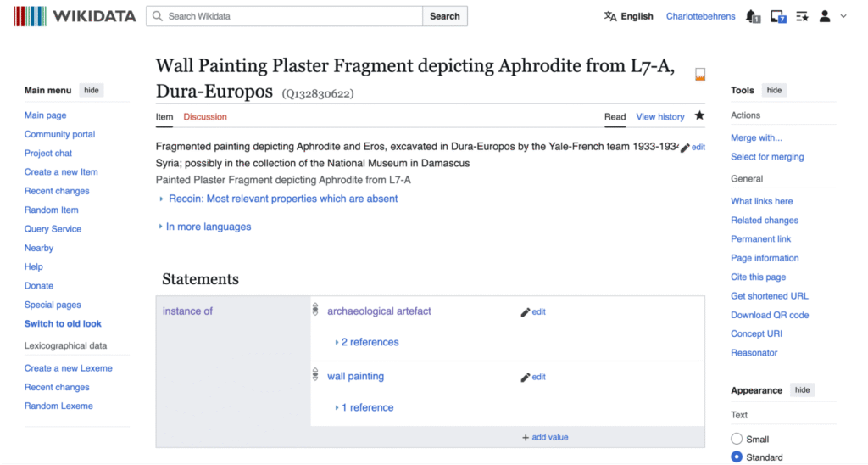Click the language selector icon beside English
The width and height of the screenshot is (868, 465).
(x=610, y=16)
